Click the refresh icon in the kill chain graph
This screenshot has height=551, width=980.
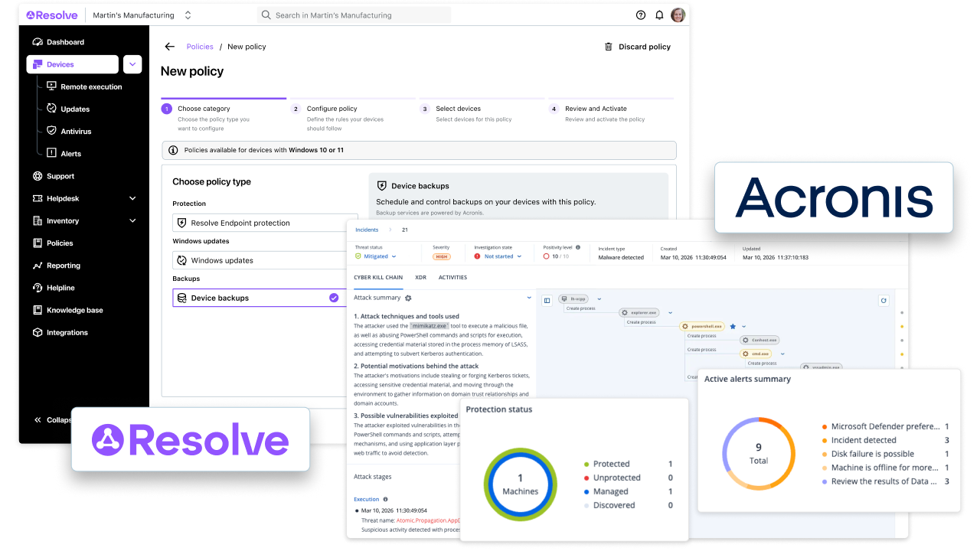[x=884, y=301]
